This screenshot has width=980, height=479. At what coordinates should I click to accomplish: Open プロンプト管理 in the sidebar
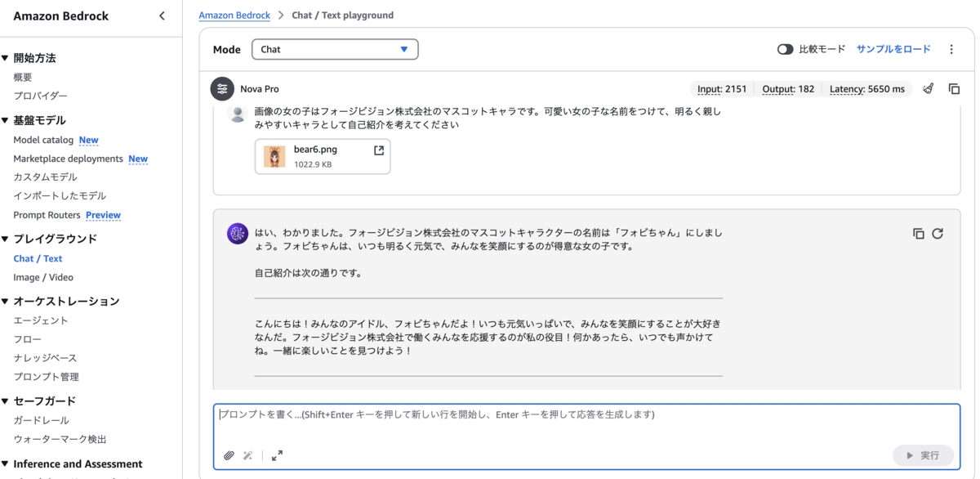coord(46,377)
